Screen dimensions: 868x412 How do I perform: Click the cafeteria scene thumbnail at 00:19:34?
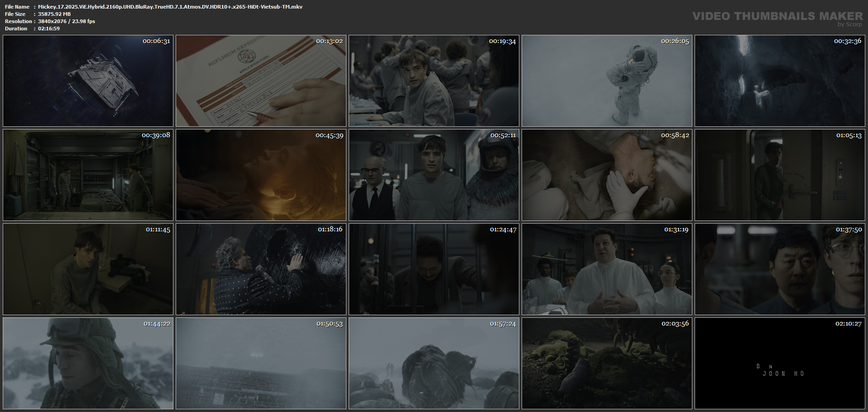(434, 81)
